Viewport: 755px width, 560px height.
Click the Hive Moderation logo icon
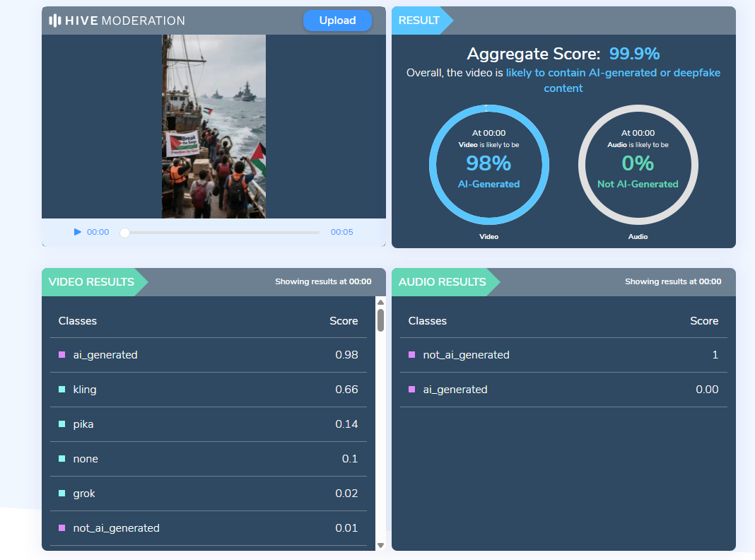55,21
